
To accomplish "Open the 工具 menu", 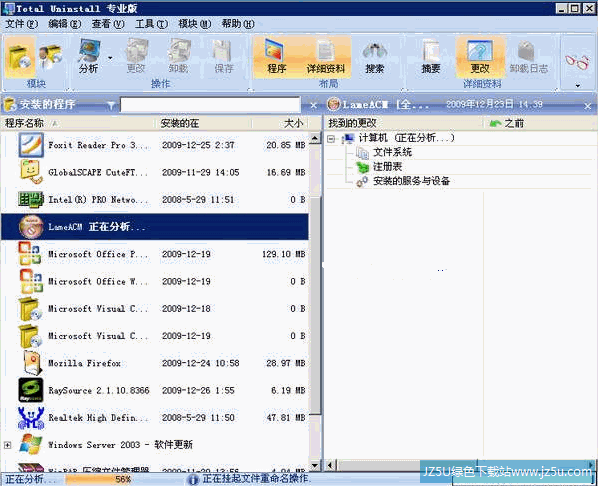I will pos(151,24).
